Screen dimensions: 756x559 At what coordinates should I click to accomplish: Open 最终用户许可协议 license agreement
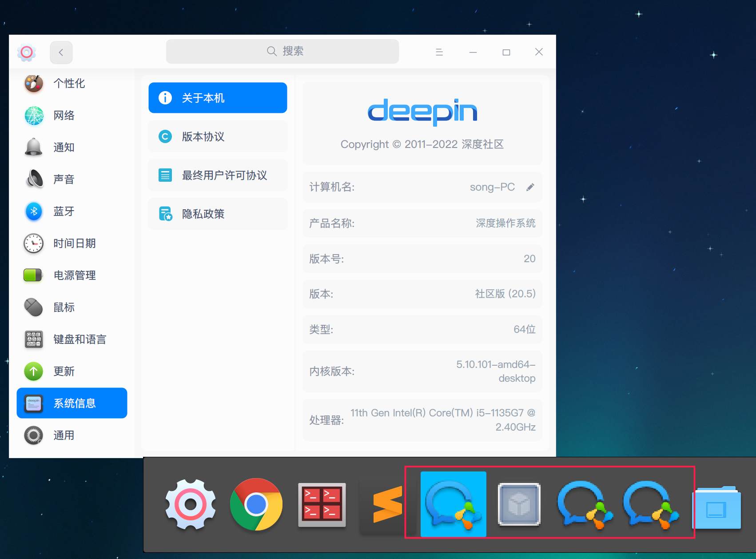(x=218, y=175)
